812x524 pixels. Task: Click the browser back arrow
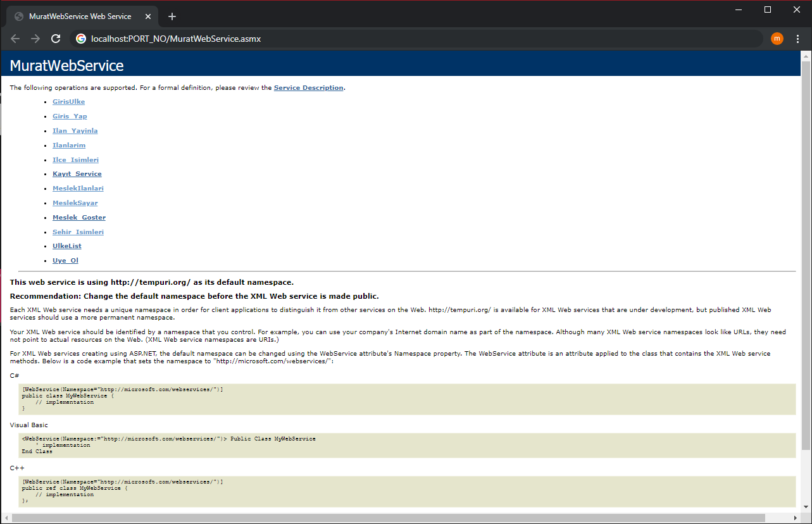point(15,39)
